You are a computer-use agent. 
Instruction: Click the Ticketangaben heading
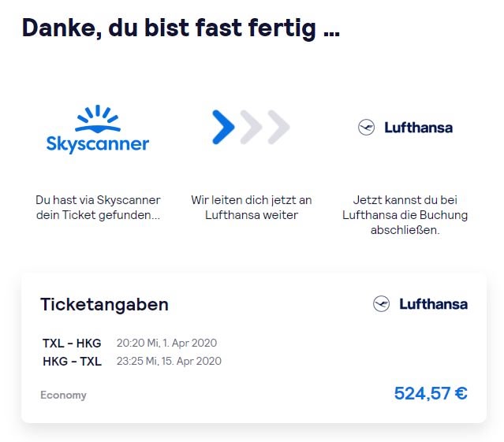click(104, 304)
